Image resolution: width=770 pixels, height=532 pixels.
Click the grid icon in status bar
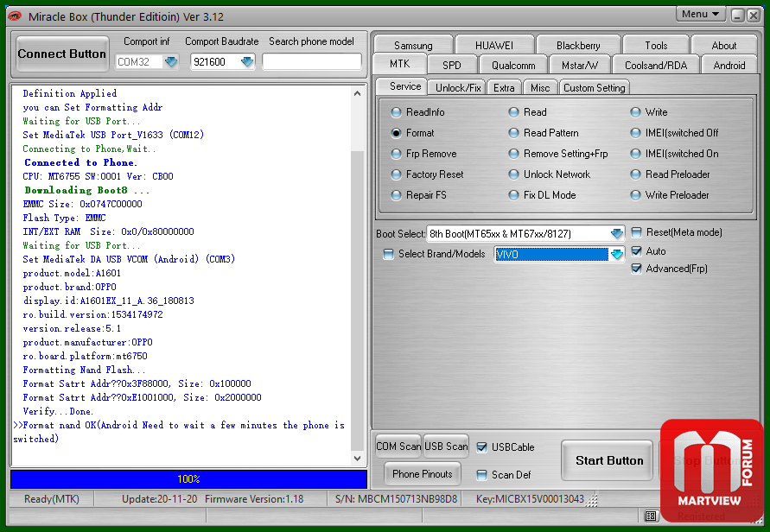click(651, 516)
